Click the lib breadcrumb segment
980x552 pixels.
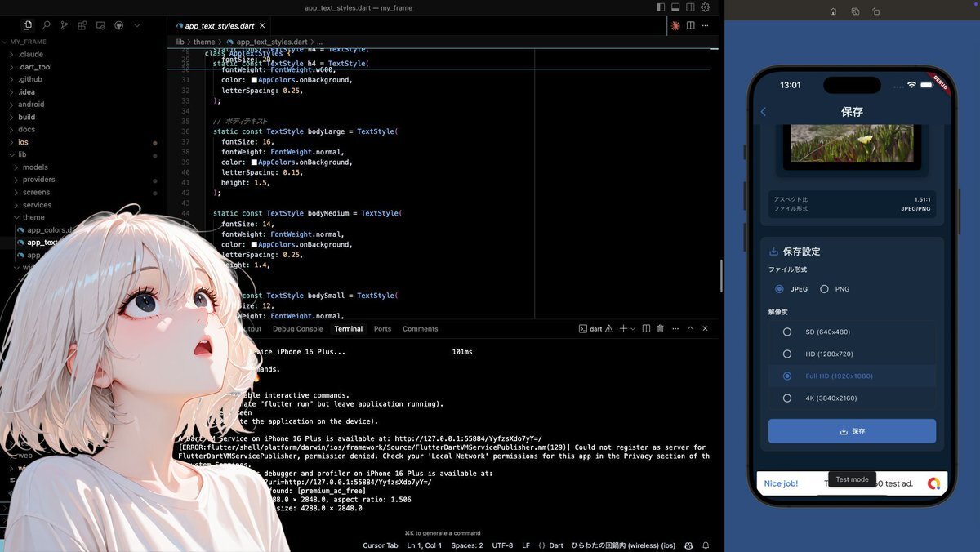point(180,42)
